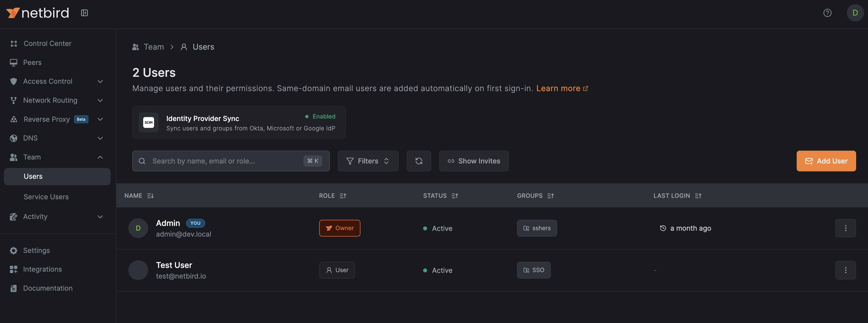868x323 pixels.
Task: Click the Team breadcrumb link
Action: click(154, 47)
